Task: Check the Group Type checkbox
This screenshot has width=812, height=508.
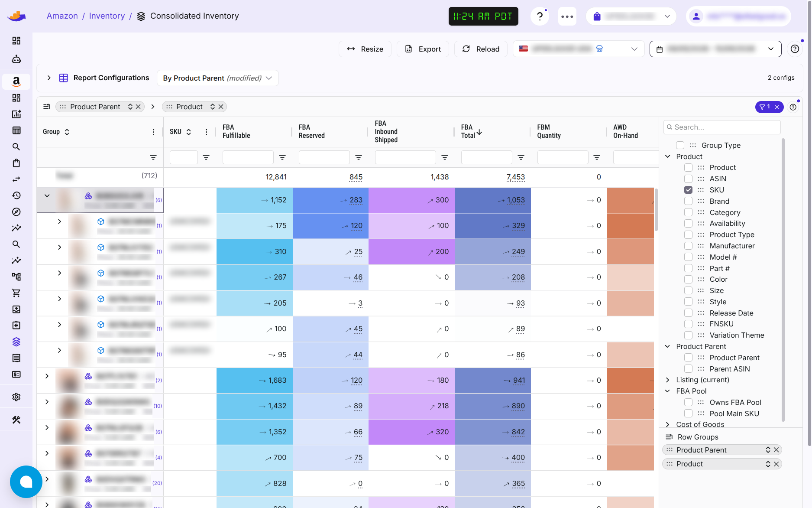Action: click(680, 145)
